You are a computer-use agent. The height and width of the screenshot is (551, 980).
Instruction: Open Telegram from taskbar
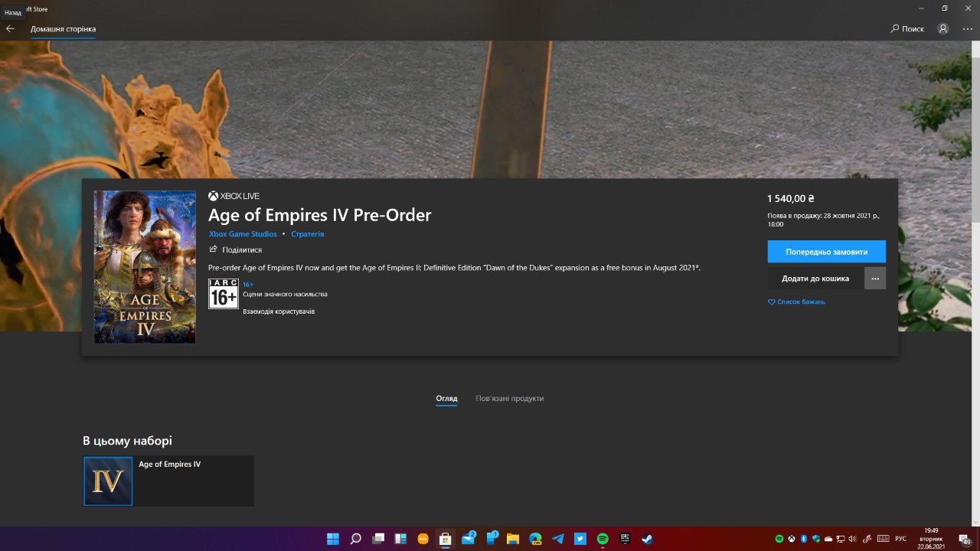(557, 539)
